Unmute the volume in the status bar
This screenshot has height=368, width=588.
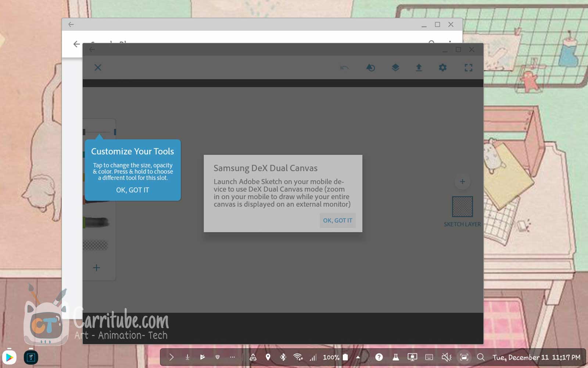[x=446, y=357]
